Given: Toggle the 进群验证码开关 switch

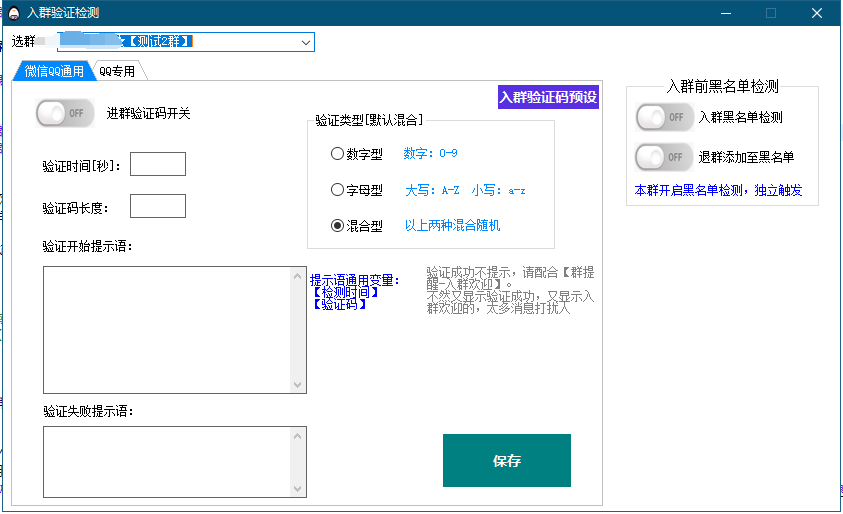Looking at the screenshot, I should click(x=65, y=113).
